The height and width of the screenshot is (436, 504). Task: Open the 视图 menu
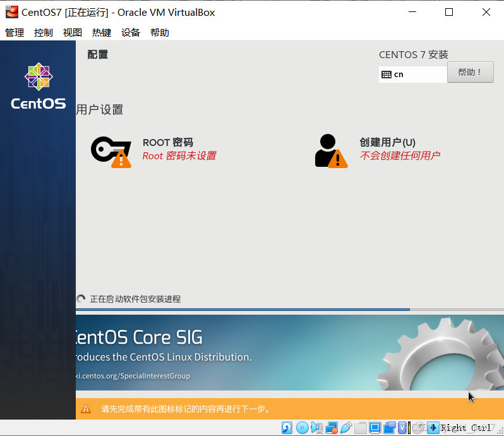73,32
